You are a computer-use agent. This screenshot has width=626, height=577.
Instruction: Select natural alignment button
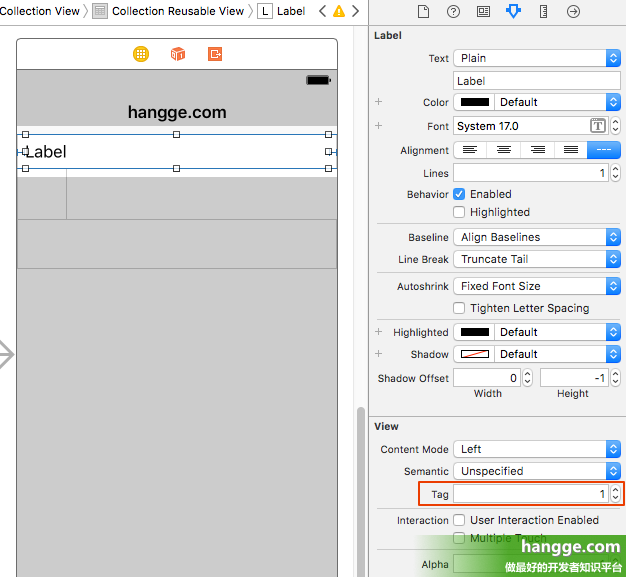pyautogui.click(x=604, y=150)
